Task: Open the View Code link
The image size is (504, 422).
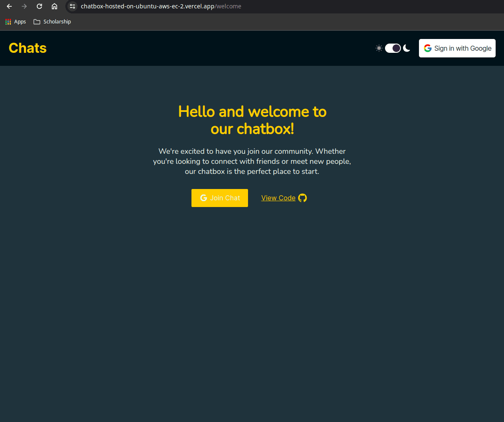Action: pyautogui.click(x=278, y=197)
